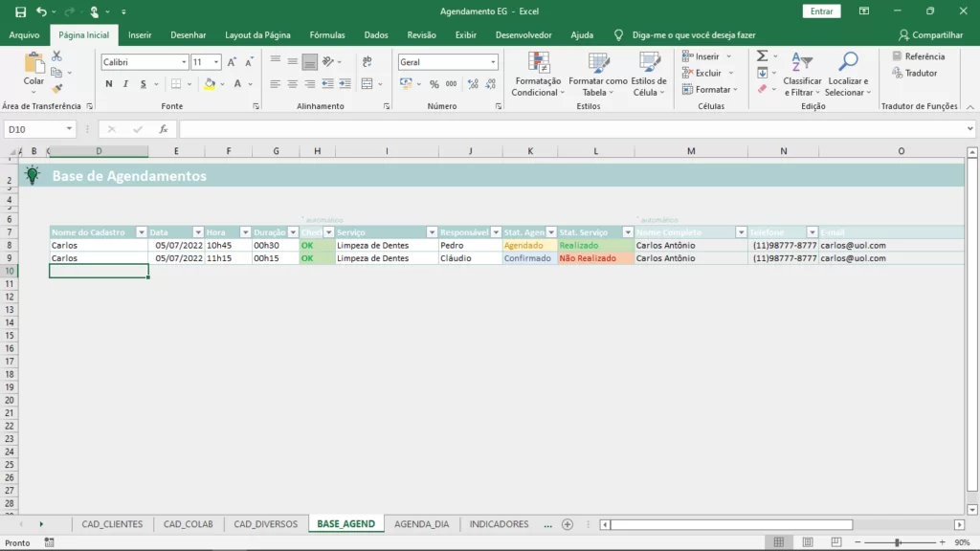Open the CAD_CLIENTES sheet tab

[112, 524]
